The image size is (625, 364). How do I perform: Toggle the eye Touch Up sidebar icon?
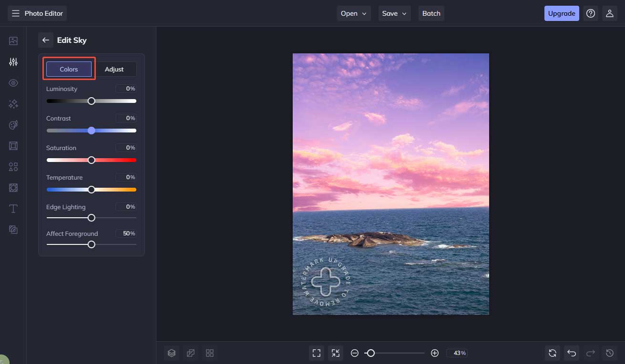[x=13, y=83]
